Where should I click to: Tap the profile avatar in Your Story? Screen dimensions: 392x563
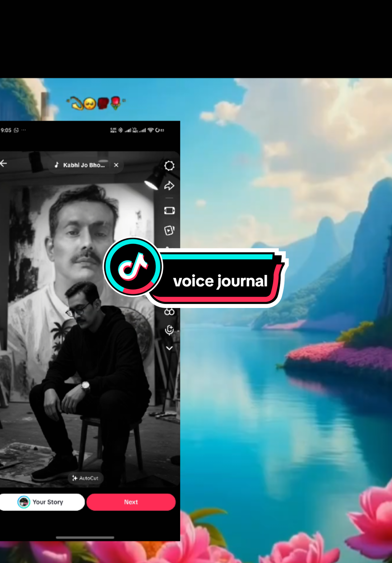pyautogui.click(x=24, y=502)
